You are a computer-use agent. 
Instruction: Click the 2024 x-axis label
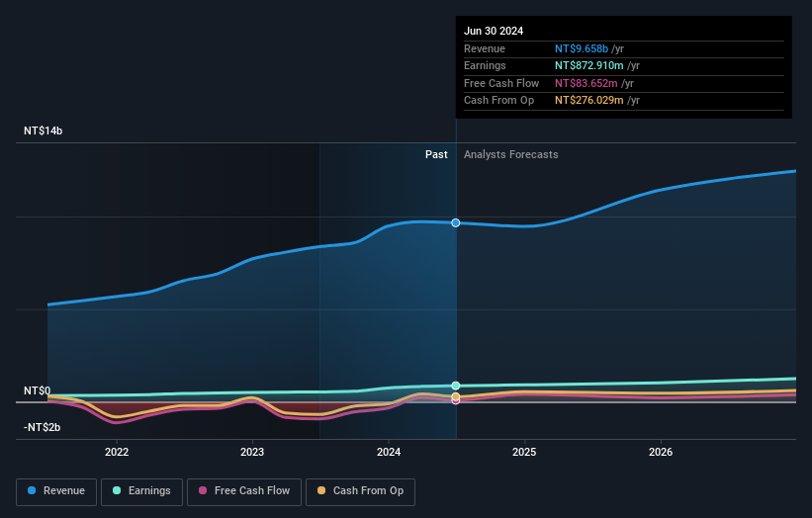[389, 452]
